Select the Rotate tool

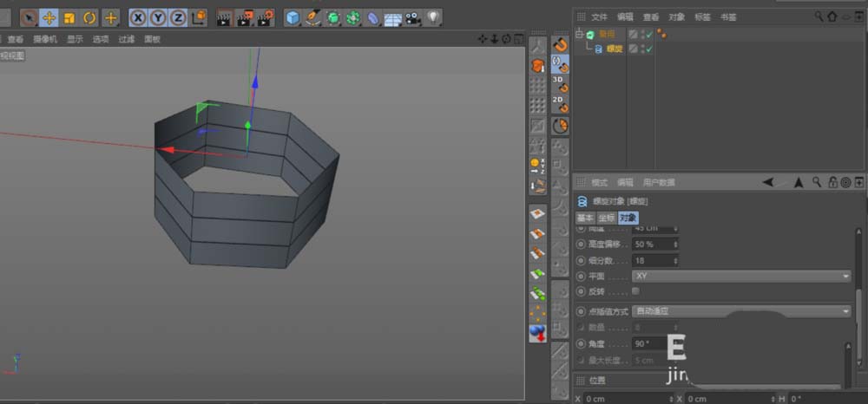click(89, 17)
